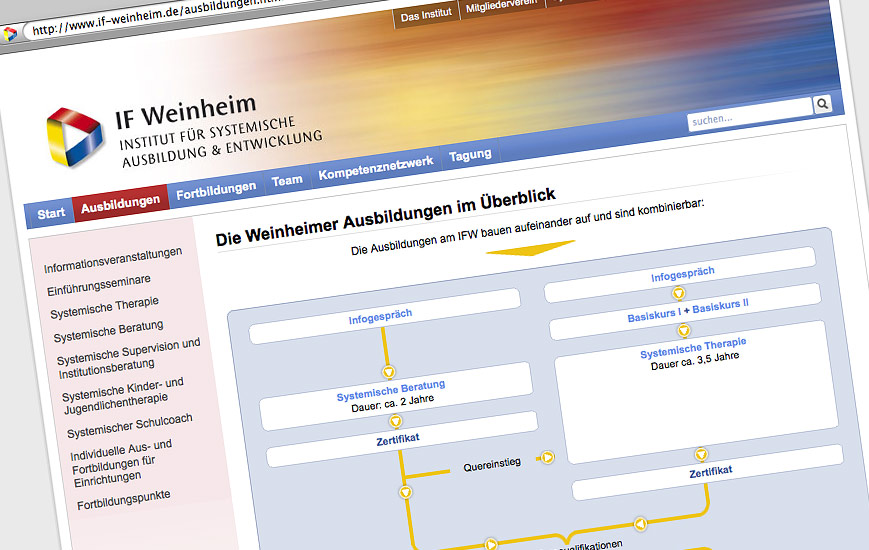Screen dimensions: 869x550
Task: Click Systemische Beratung link in diagram
Action: pyautogui.click(x=391, y=390)
